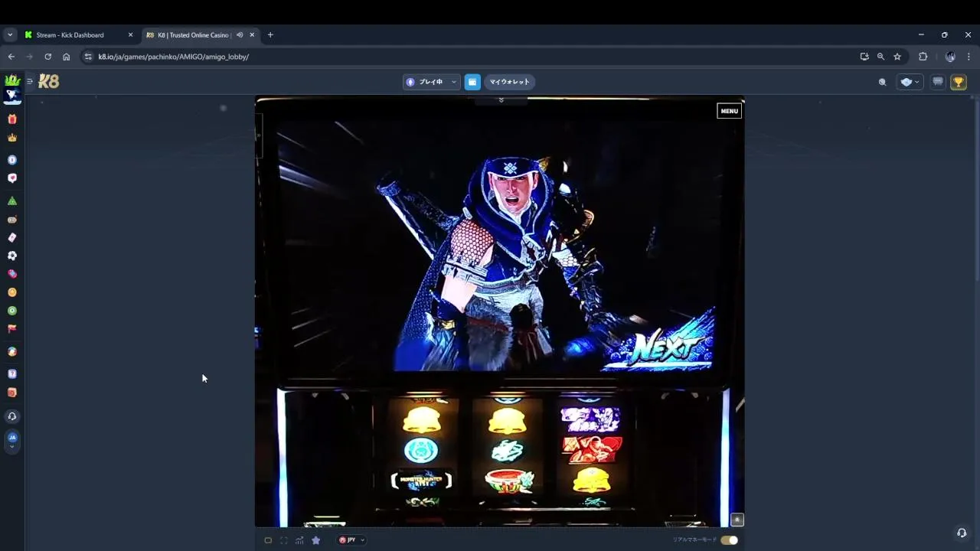This screenshot has width=980, height=551.
Task: Open a new browser tab
Action: tap(270, 34)
